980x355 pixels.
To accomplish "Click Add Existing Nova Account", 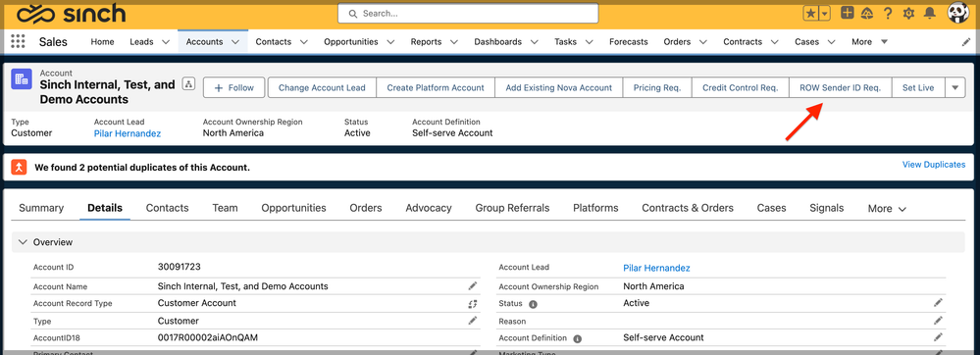I will point(559,88).
